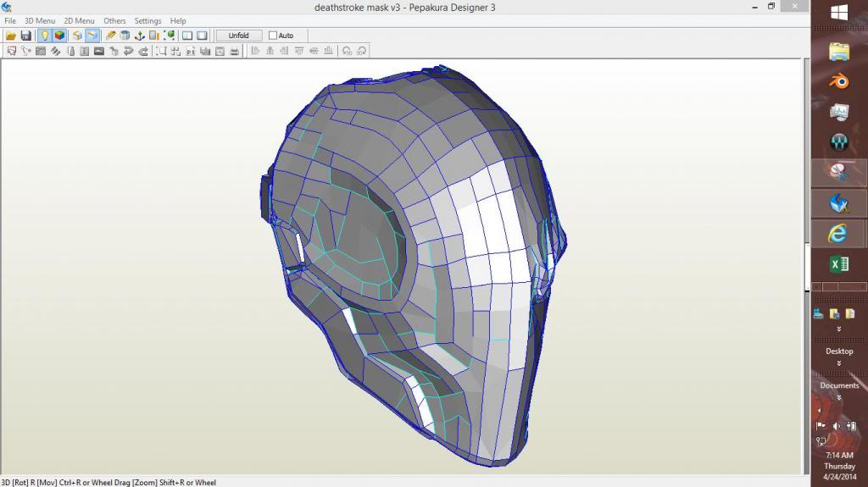
Task: Open the Others menu
Action: point(114,20)
